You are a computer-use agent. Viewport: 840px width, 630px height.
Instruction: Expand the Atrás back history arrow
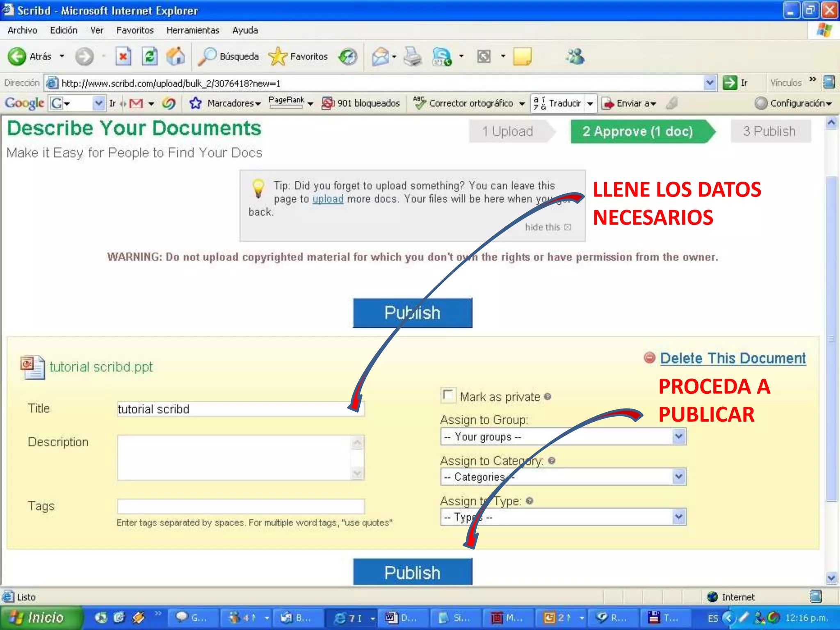[62, 56]
